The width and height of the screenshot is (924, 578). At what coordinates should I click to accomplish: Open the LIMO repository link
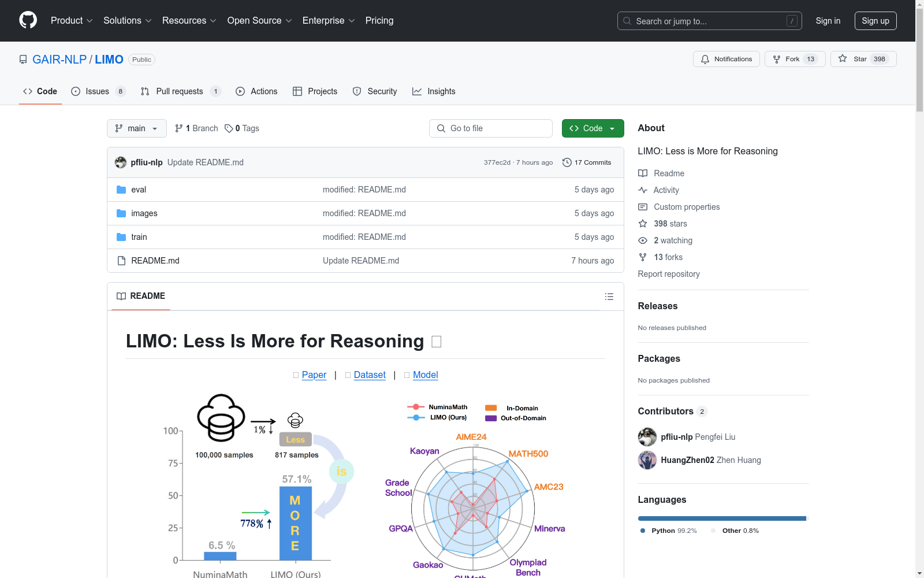tap(109, 60)
